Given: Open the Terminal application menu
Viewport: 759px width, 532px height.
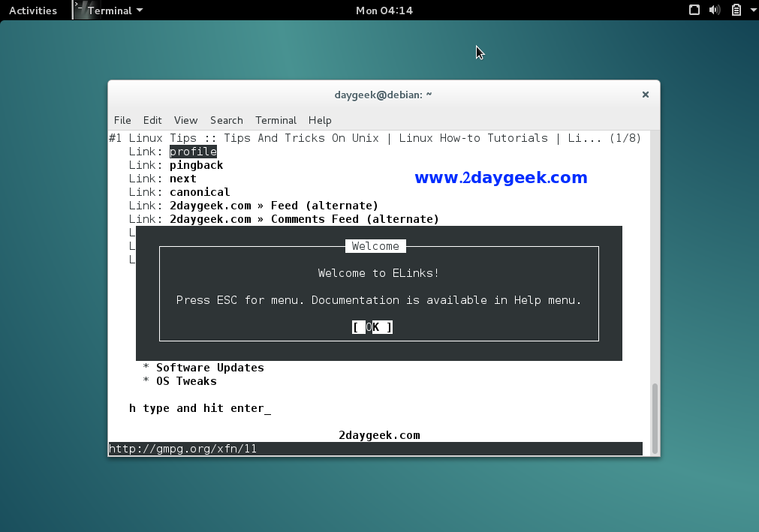Looking at the screenshot, I should 115,11.
